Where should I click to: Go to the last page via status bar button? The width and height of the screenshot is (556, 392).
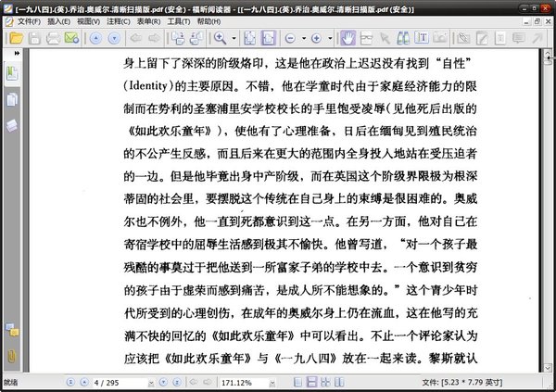point(177,382)
